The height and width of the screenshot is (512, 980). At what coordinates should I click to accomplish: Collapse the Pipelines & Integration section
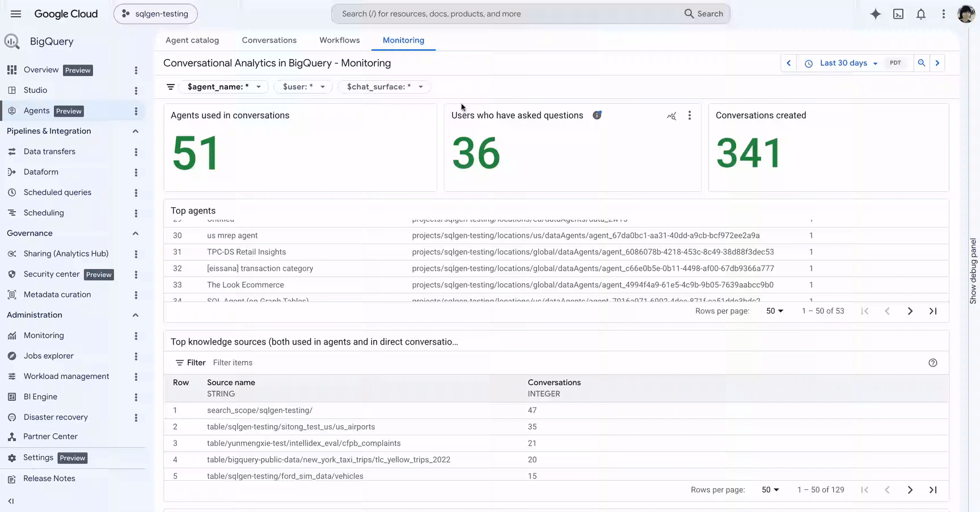[136, 131]
